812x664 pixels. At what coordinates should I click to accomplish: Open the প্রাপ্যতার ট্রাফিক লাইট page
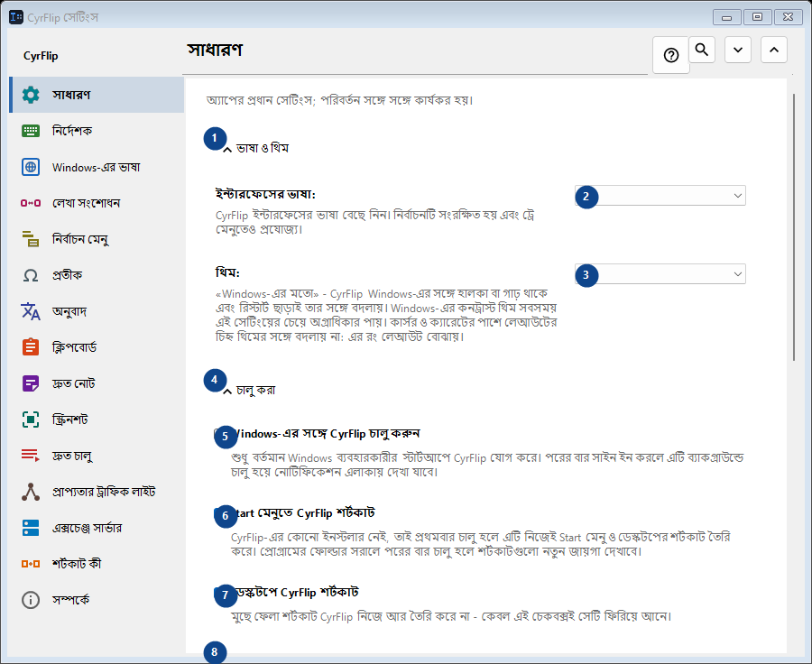(97, 492)
